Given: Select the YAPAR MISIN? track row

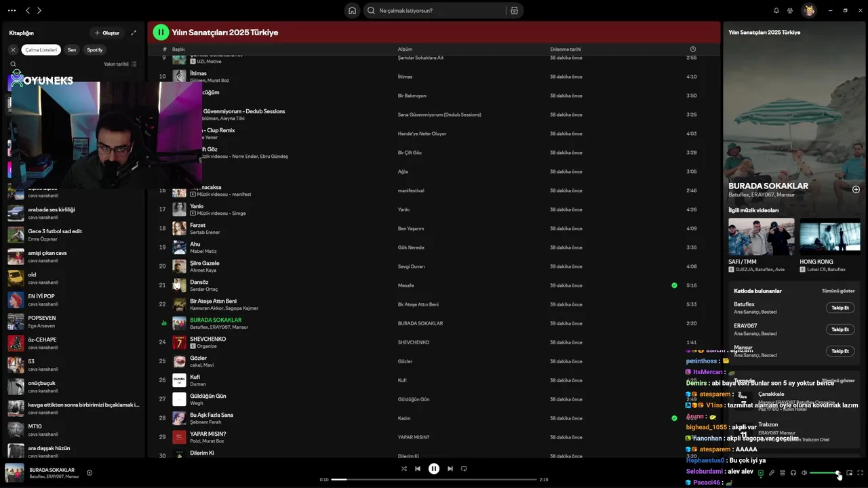Looking at the screenshot, I should (433, 437).
